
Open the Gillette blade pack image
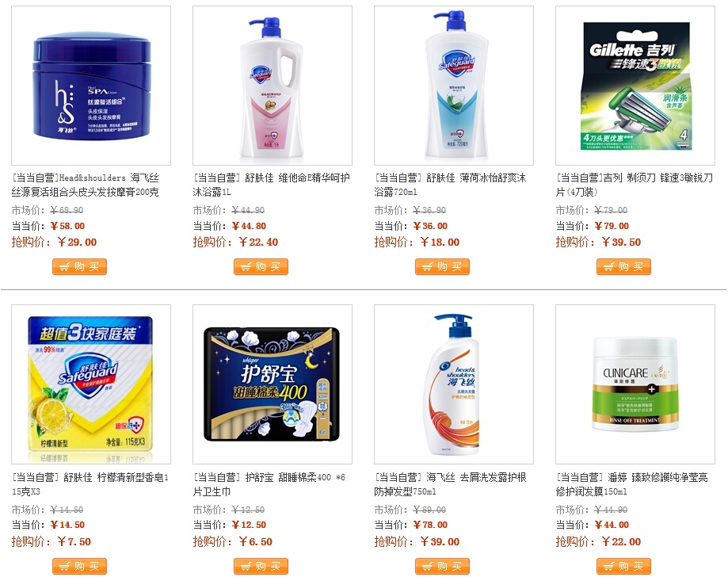pos(635,86)
